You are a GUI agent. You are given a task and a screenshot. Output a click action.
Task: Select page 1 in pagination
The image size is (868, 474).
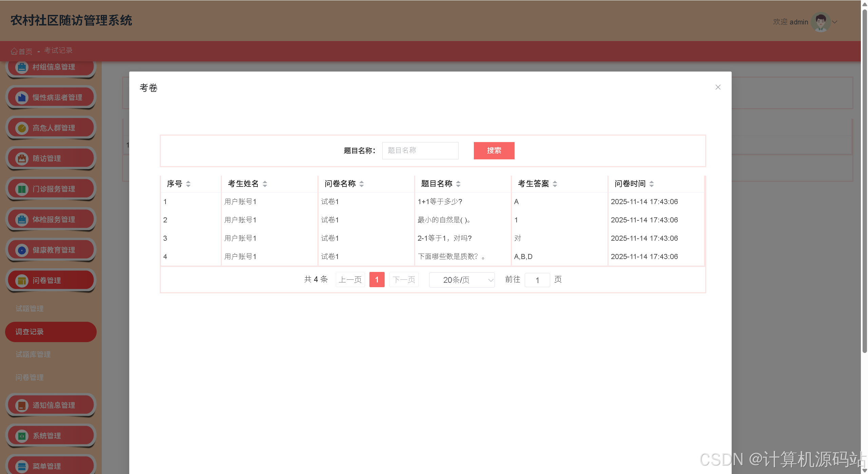[377, 280]
